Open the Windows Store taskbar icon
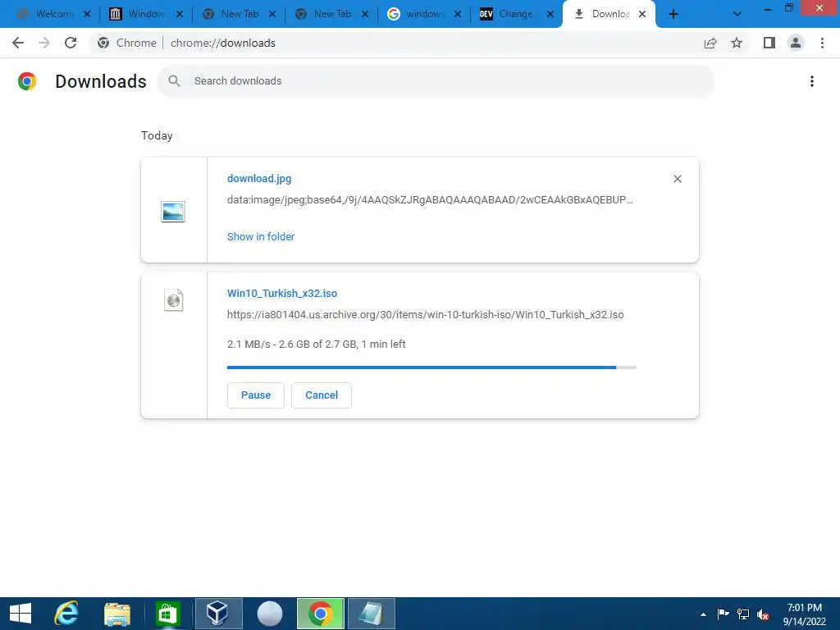Image resolution: width=840 pixels, height=630 pixels. click(x=167, y=614)
